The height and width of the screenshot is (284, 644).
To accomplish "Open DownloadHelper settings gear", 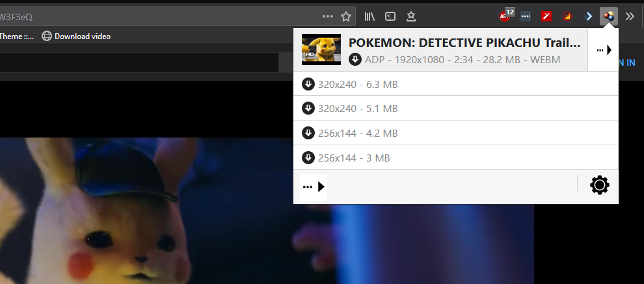I will [600, 186].
